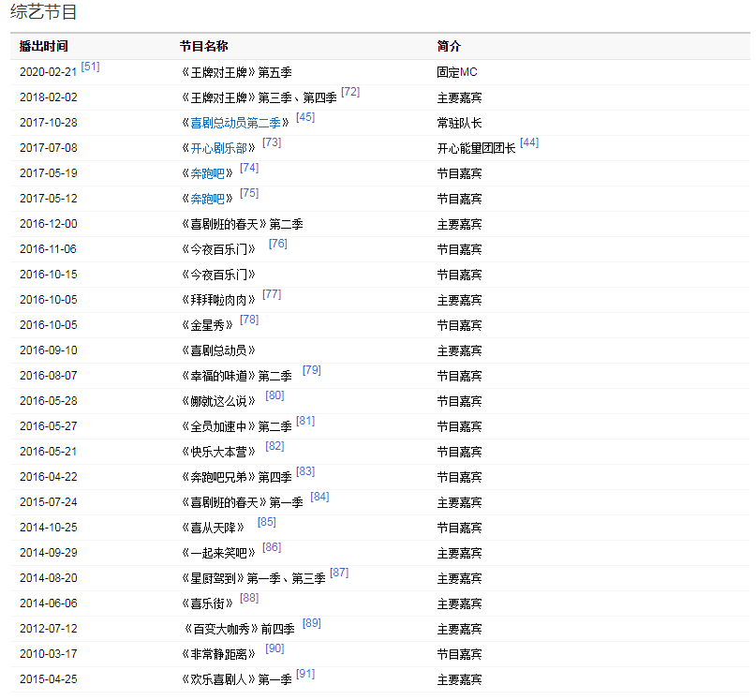Click citation [83] after 奔跑吧兄弟 第四季
Viewport: 756px width, 700px height.
305,471
